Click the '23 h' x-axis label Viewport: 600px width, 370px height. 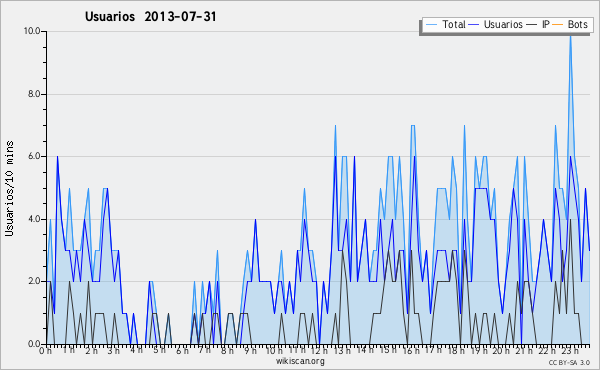coord(569,351)
